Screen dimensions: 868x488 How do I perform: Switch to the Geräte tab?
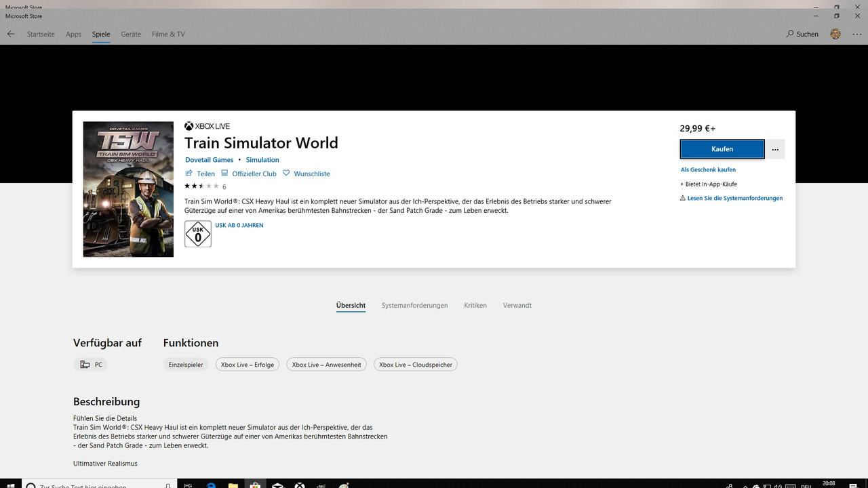coord(131,34)
